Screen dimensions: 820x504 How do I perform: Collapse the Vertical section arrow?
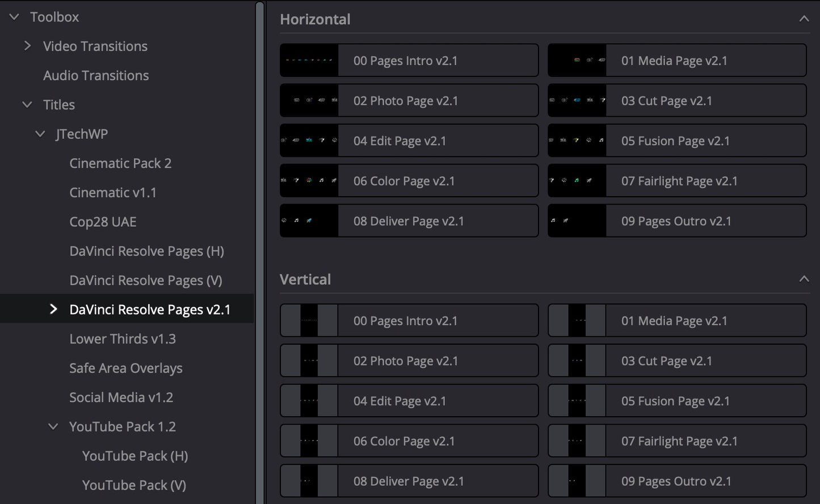[x=804, y=279]
